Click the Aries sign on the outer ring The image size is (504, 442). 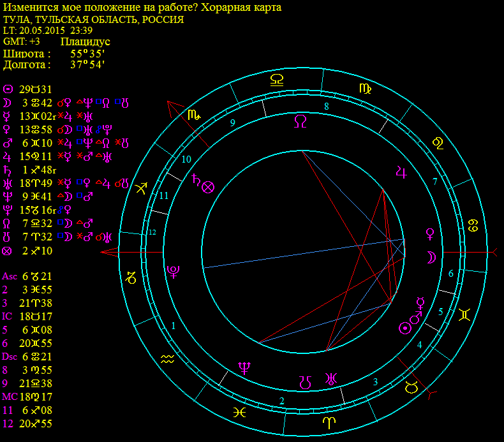tap(329, 423)
